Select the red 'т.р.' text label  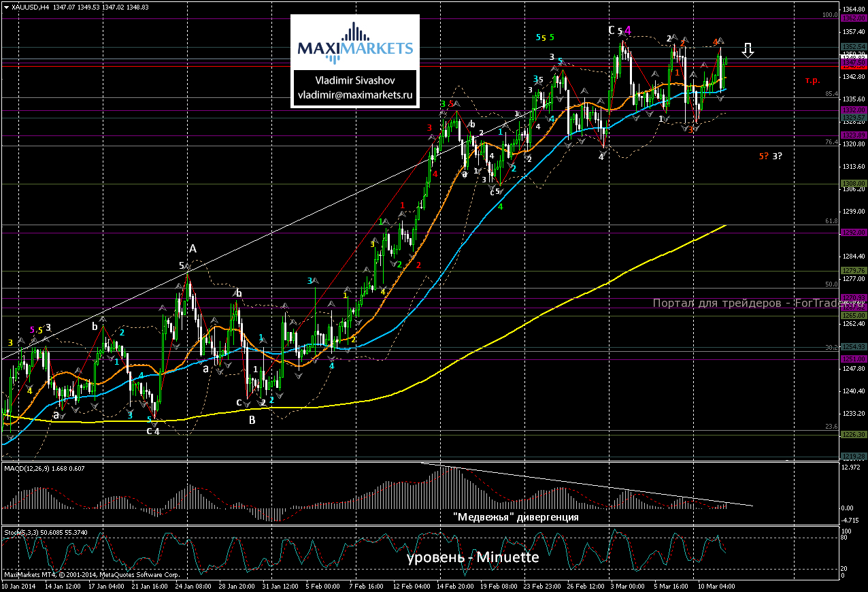point(812,80)
